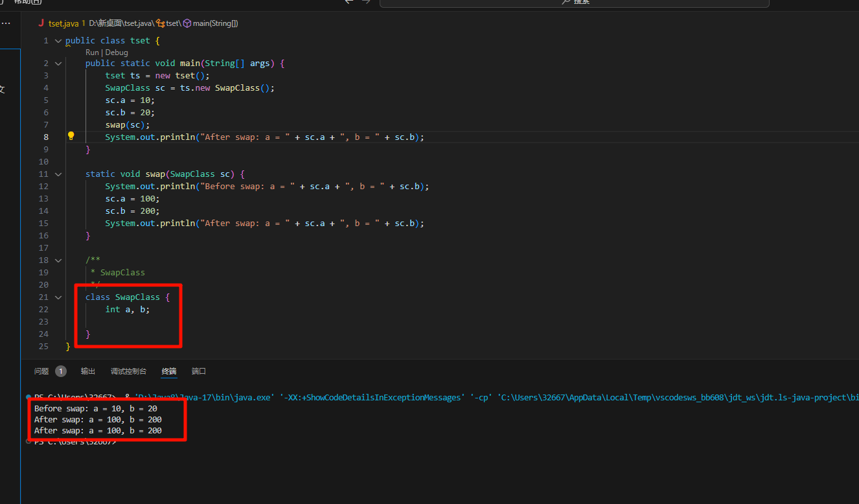Collapse the tset class at line 1
This screenshot has height=504, width=859.
click(58, 41)
